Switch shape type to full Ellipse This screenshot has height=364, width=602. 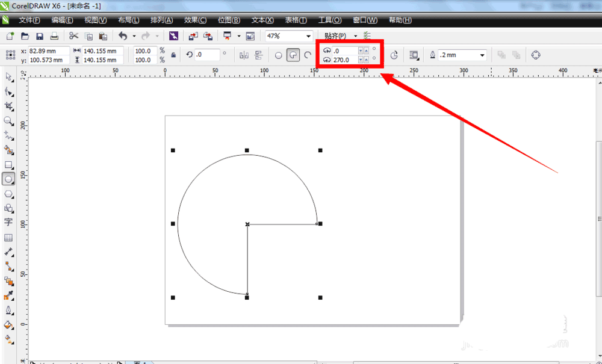click(x=278, y=55)
